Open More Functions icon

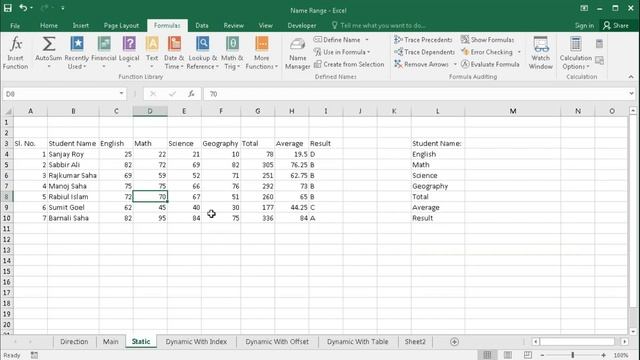(262, 43)
